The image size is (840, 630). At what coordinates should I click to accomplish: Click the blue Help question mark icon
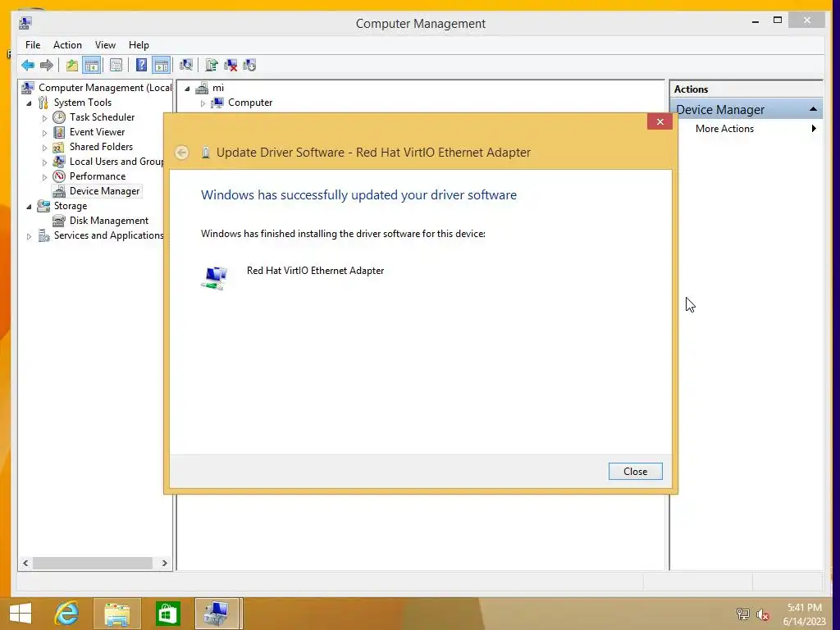(x=141, y=66)
